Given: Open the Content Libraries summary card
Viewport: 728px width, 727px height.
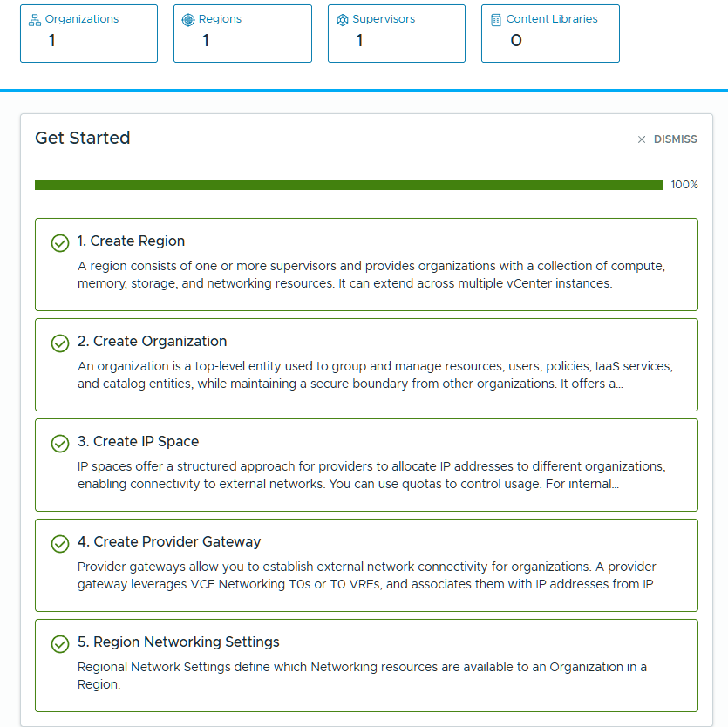Looking at the screenshot, I should tap(550, 33).
